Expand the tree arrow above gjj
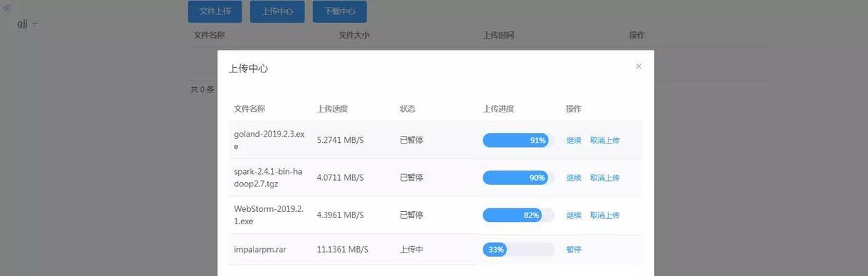 pos(8,8)
